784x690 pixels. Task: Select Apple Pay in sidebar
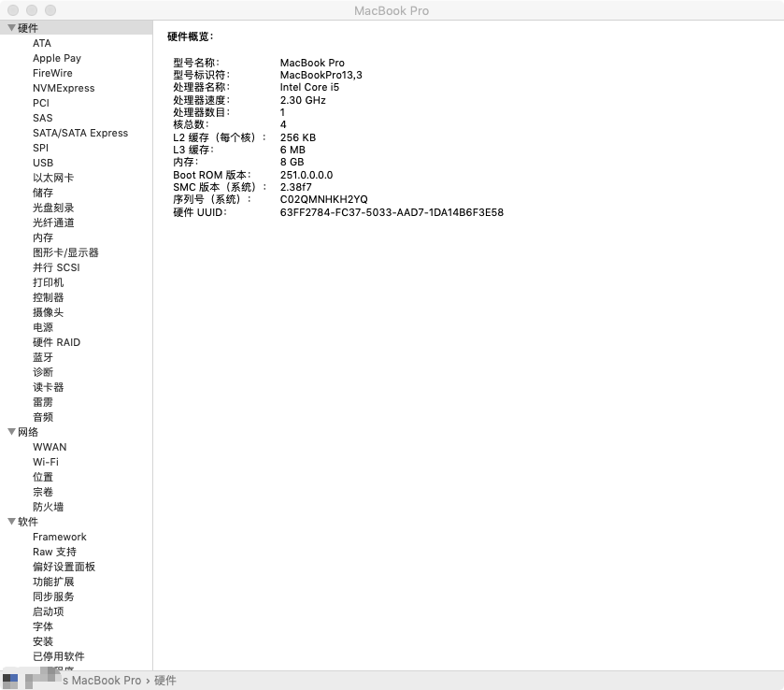[56, 58]
